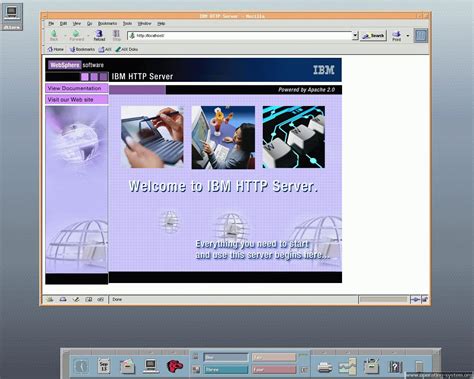Click the WebSphere software banner label
Image resolution: width=474 pixels, height=379 pixels.
pos(76,65)
